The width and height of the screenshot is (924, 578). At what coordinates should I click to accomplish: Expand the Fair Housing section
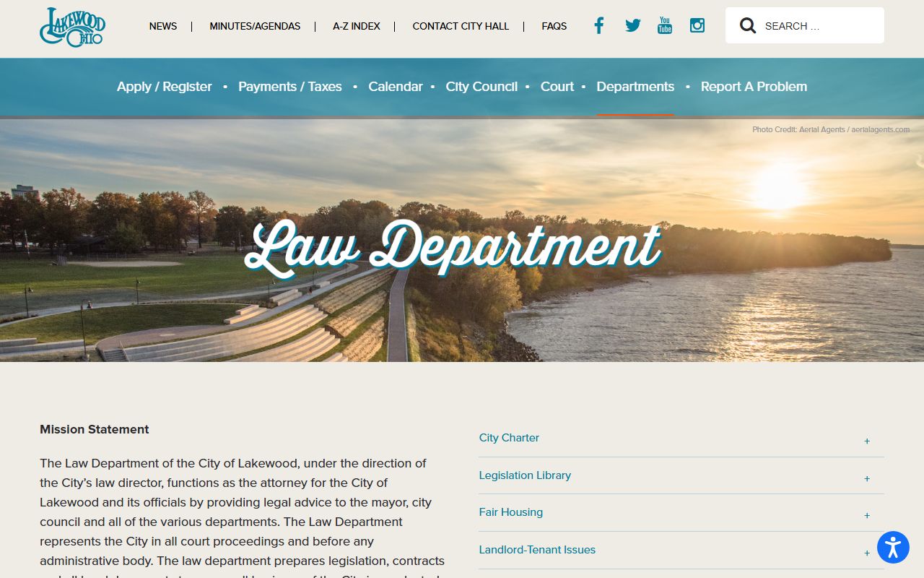tap(681, 513)
